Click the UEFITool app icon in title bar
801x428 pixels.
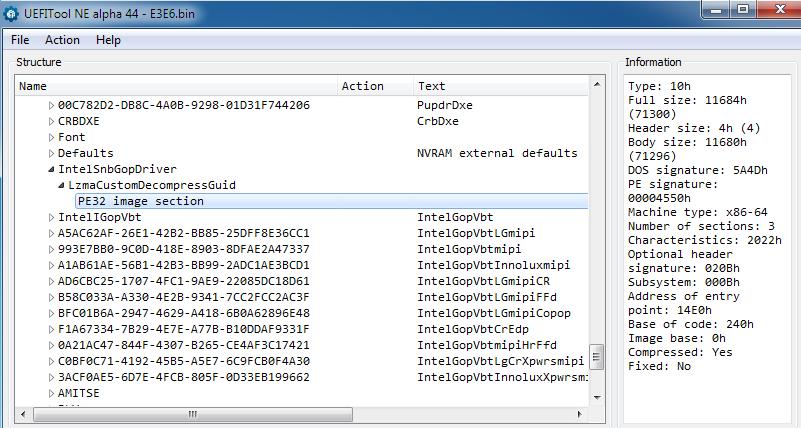click(x=11, y=14)
